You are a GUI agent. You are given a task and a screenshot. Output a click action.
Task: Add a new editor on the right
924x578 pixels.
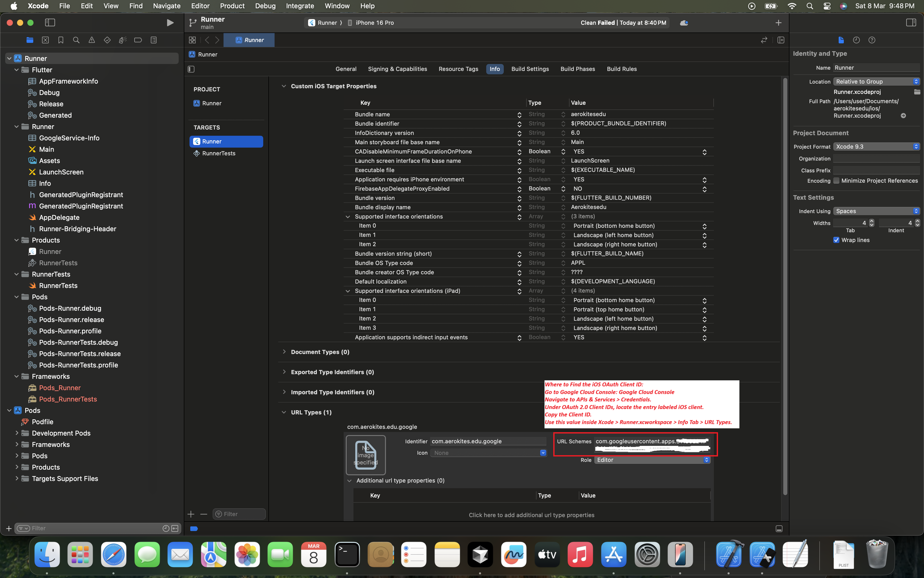pos(781,40)
